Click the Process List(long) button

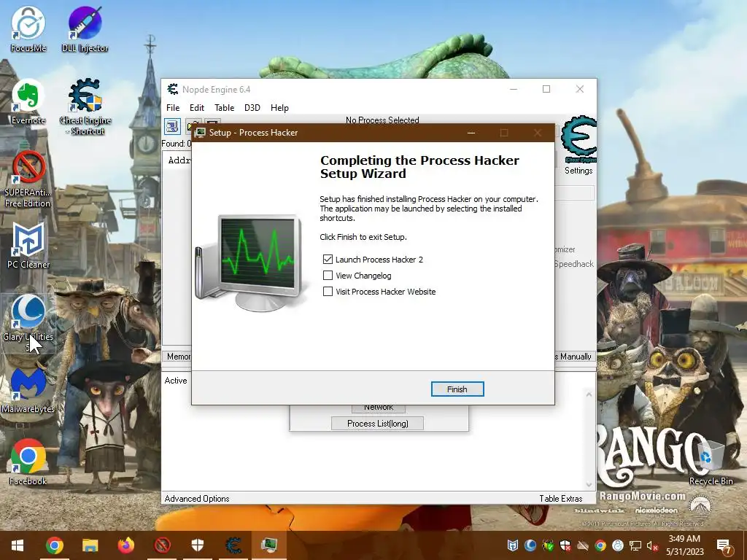(377, 424)
